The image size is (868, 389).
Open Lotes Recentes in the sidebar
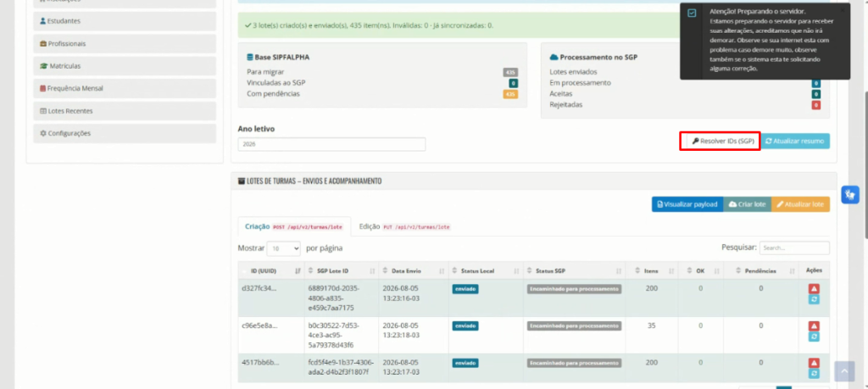[125, 111]
